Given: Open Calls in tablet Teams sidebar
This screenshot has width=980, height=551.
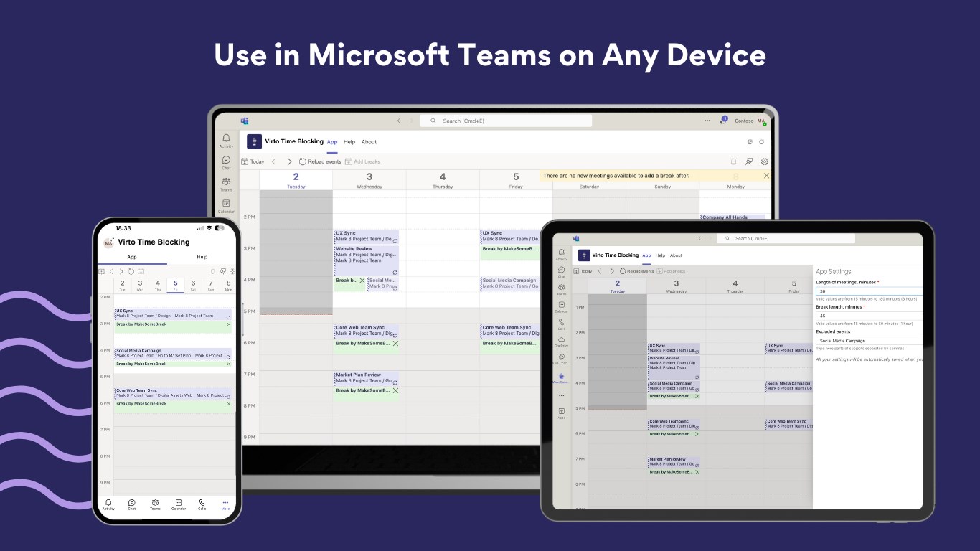Looking at the screenshot, I should pos(561,324).
